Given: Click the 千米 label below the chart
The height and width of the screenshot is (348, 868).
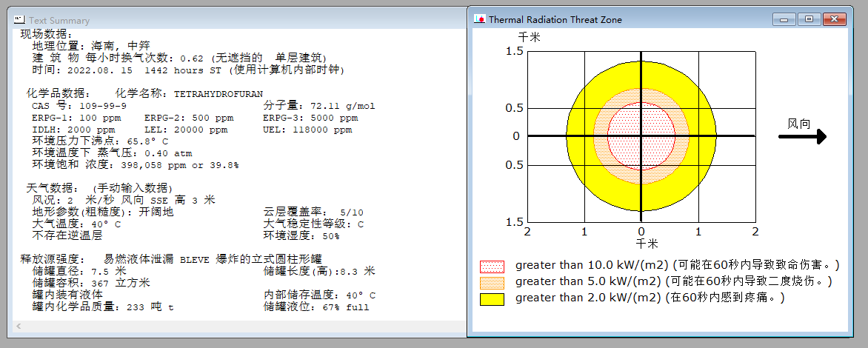Looking at the screenshot, I should (647, 244).
